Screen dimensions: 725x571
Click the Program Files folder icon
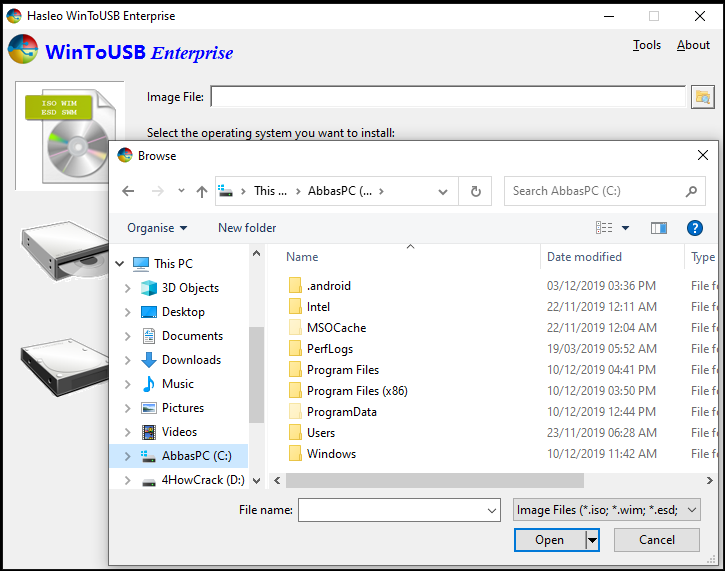295,369
